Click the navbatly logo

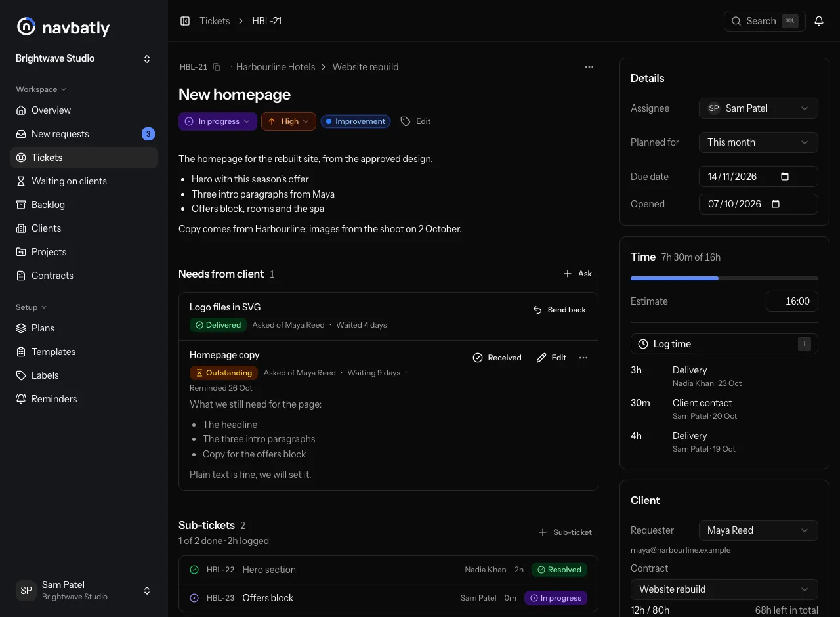(63, 27)
